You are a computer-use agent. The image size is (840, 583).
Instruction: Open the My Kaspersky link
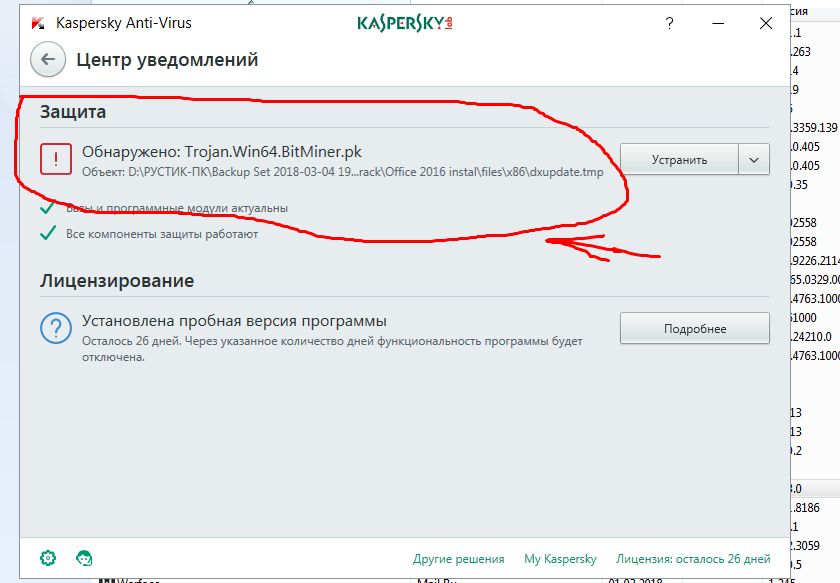coord(560,559)
